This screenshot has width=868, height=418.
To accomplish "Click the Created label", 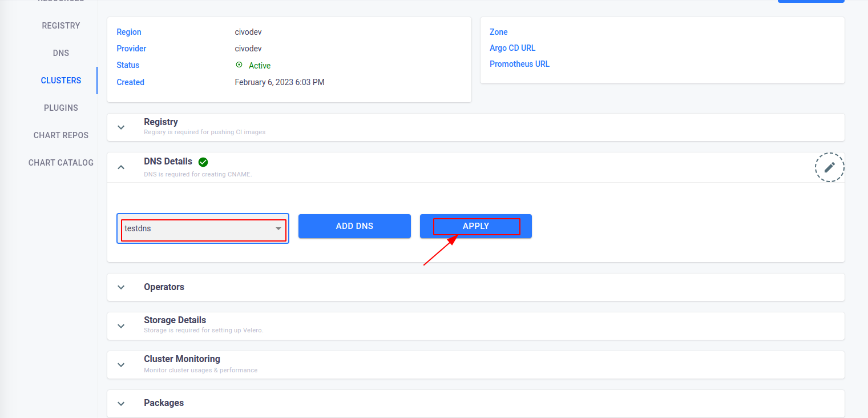I will [x=130, y=82].
